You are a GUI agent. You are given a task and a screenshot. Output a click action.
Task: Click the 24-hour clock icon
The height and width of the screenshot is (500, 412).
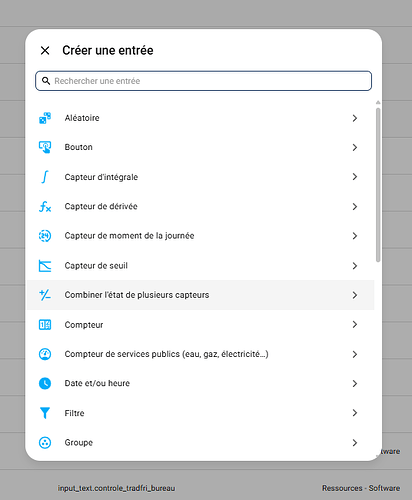pyautogui.click(x=45, y=236)
